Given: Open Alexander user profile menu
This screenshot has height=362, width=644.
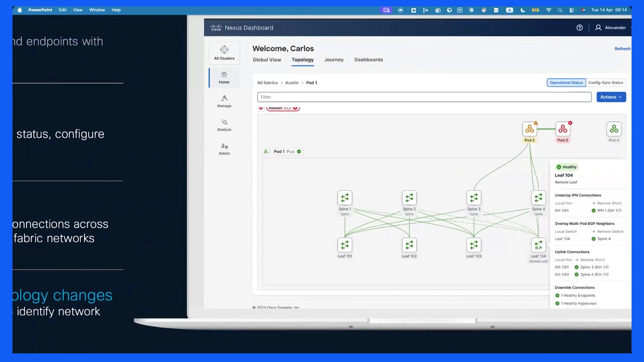Looking at the screenshot, I should (x=610, y=28).
